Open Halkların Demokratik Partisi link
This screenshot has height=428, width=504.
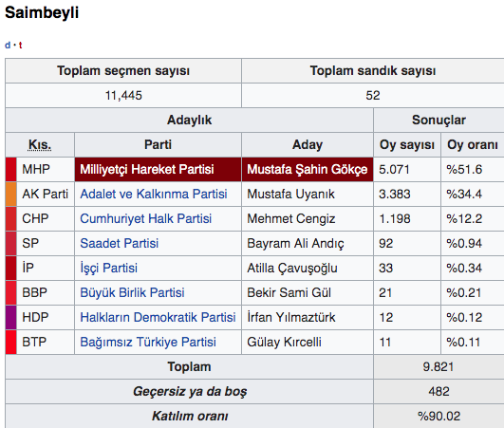tap(158, 318)
